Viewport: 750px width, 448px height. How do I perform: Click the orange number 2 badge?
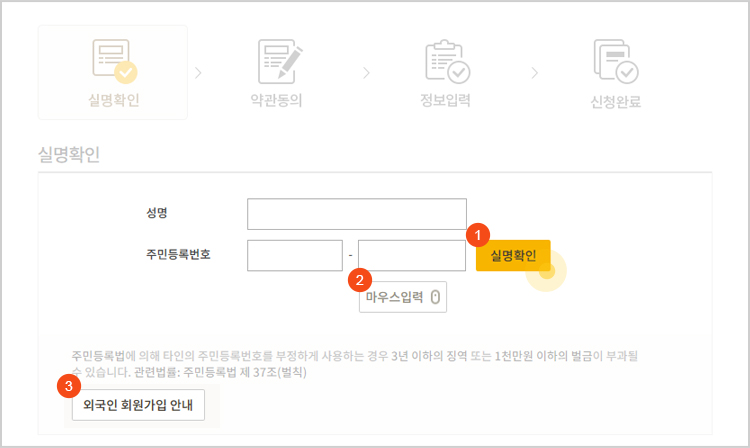(x=361, y=280)
